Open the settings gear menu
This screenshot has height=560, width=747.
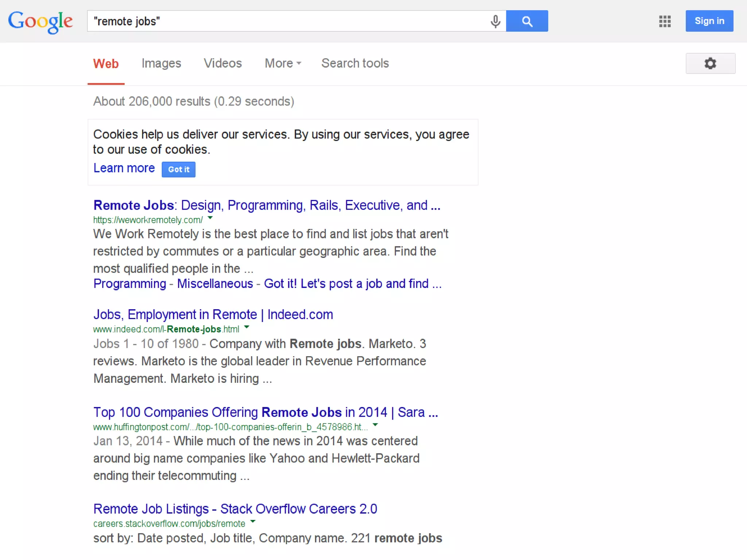(x=710, y=63)
